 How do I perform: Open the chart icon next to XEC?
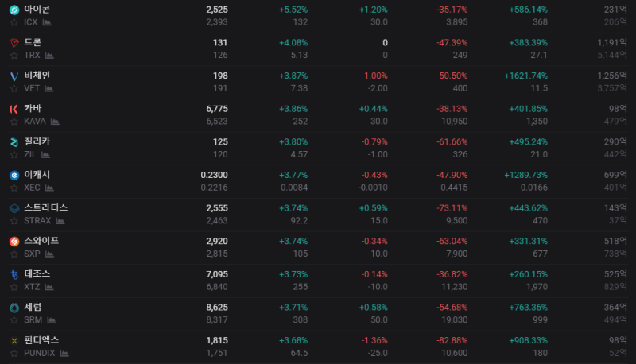[49, 188]
